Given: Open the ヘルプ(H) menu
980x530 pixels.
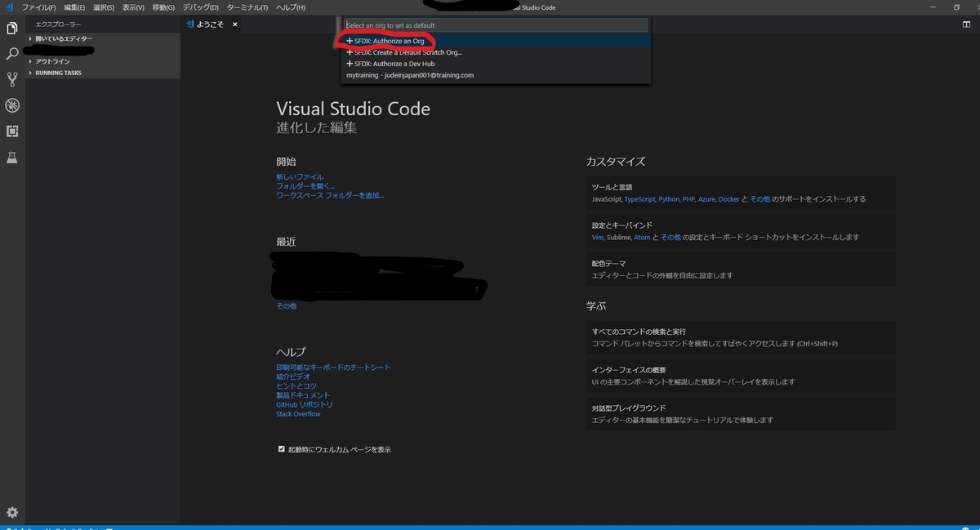Looking at the screenshot, I should point(291,7).
